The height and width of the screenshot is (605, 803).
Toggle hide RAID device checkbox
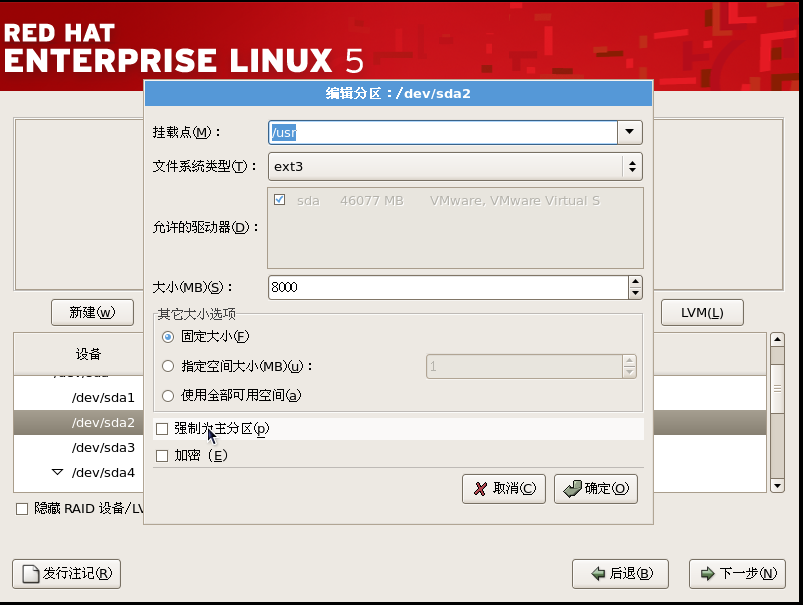[22, 509]
